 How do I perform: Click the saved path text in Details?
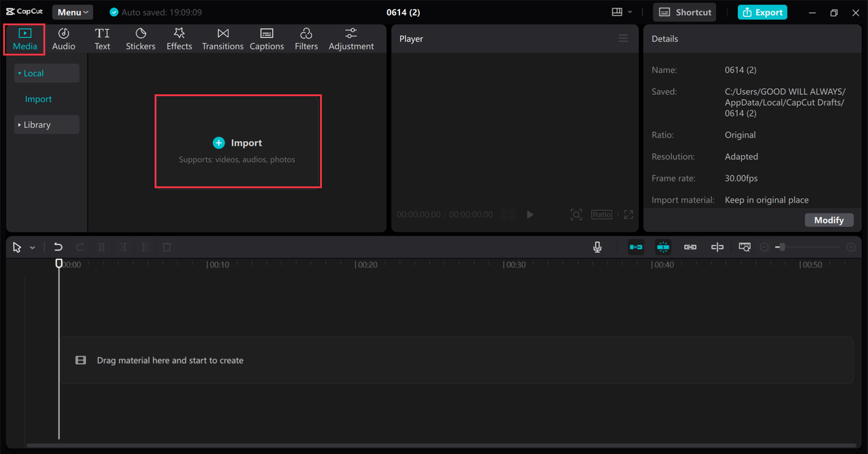(785, 102)
